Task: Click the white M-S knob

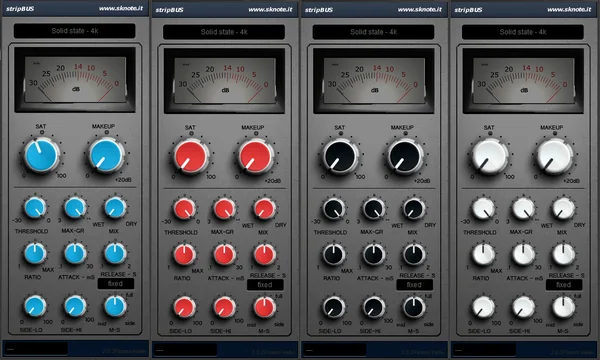Action: (562, 307)
